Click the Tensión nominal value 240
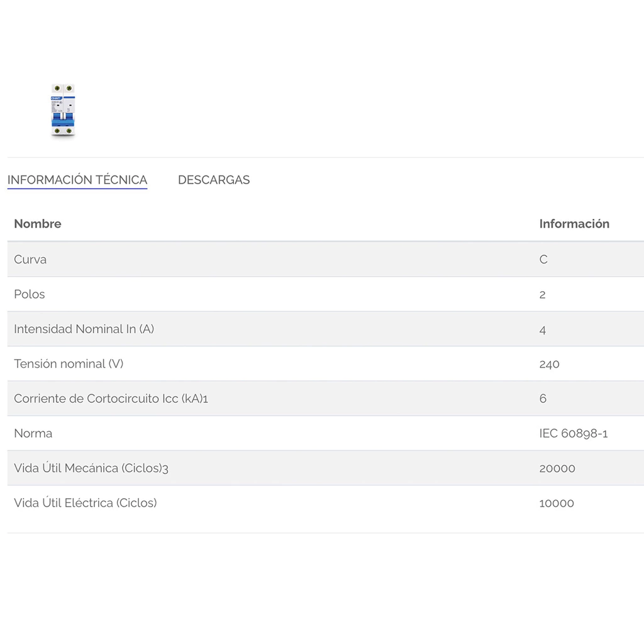The height and width of the screenshot is (644, 644). click(x=549, y=364)
